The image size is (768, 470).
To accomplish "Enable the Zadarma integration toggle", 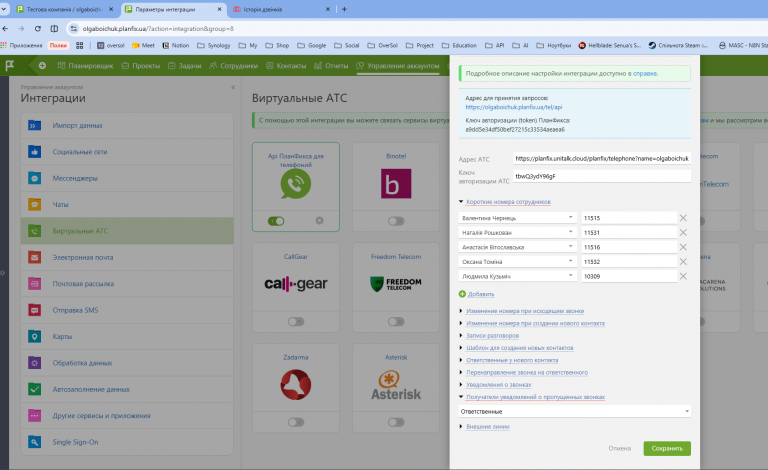I will click(296, 422).
